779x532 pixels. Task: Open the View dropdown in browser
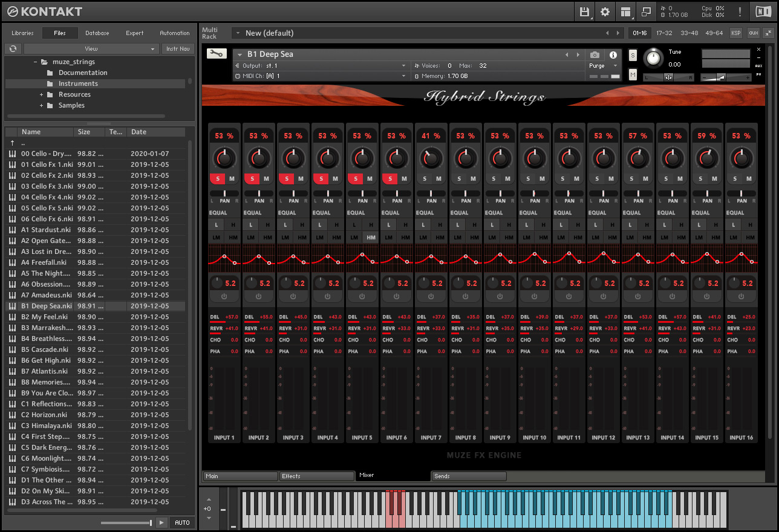(x=91, y=48)
